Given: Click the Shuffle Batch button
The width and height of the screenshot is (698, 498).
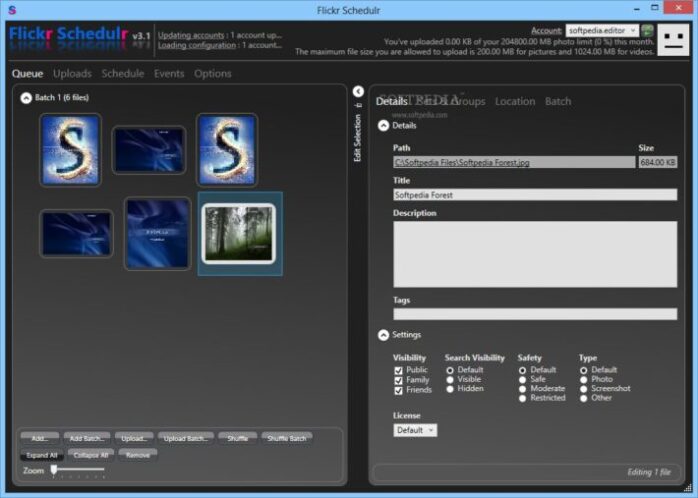Looking at the screenshot, I should [x=287, y=438].
